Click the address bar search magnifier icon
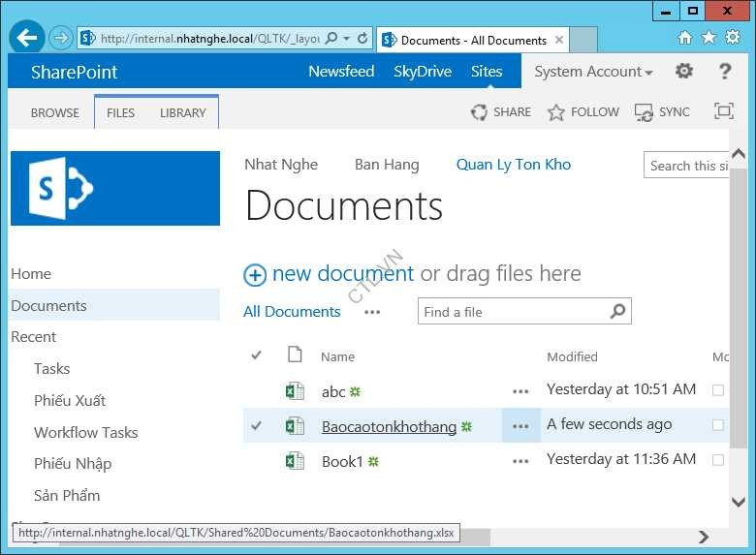This screenshot has width=756, height=555. [331, 38]
